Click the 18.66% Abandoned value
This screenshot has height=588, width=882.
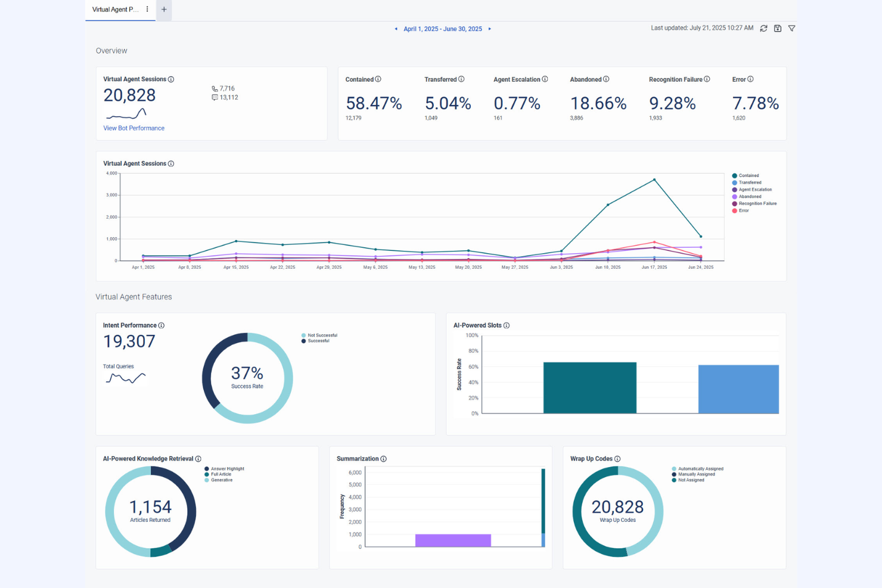598,104
